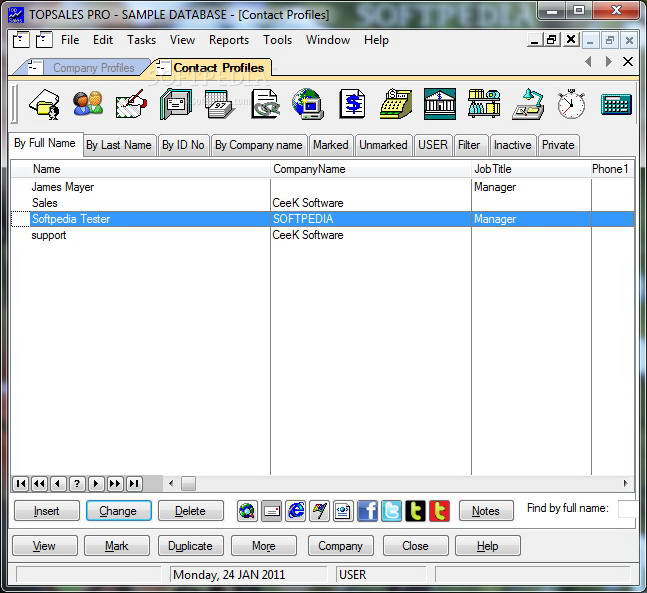
Task: Switch to the By Last Name tab
Action: click(x=118, y=145)
